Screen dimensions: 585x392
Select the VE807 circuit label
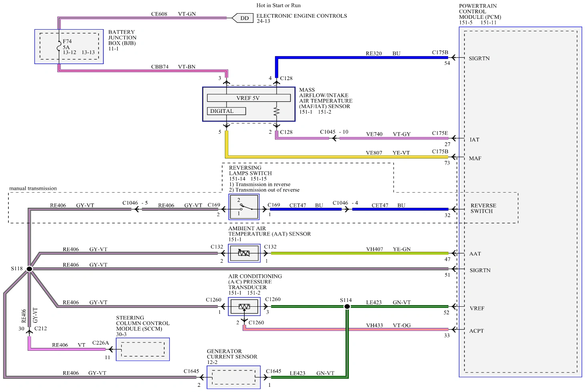click(x=374, y=153)
